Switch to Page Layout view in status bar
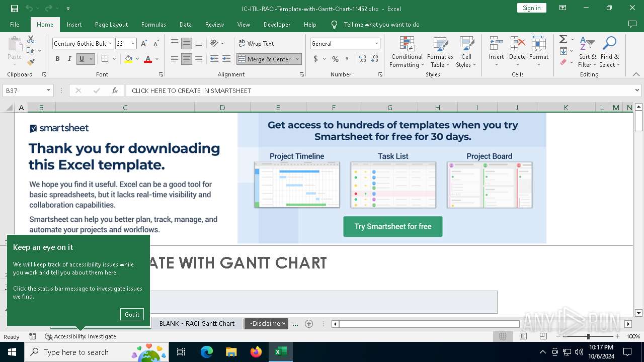644x362 pixels. coord(523,336)
